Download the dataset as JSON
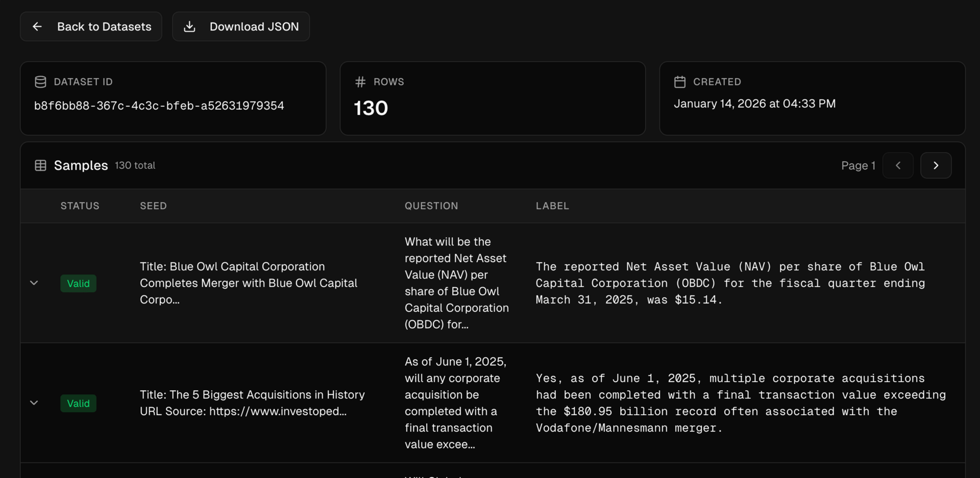980x478 pixels. [241, 27]
